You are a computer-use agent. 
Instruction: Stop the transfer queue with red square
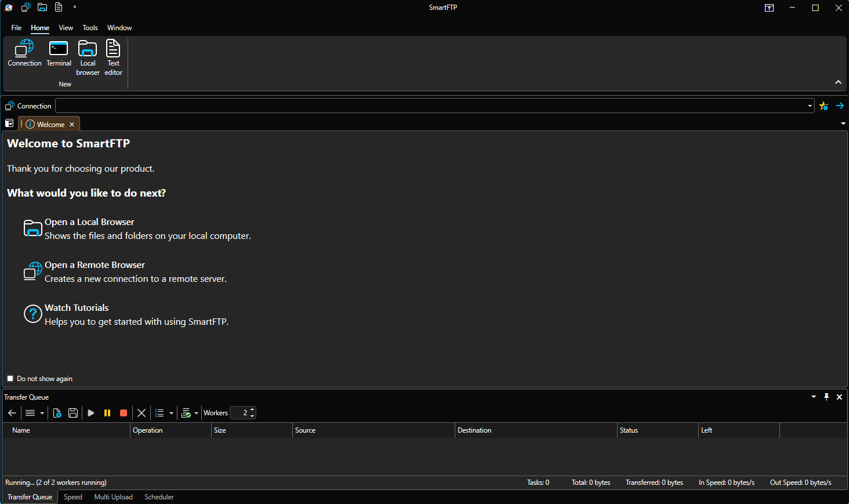(x=124, y=413)
